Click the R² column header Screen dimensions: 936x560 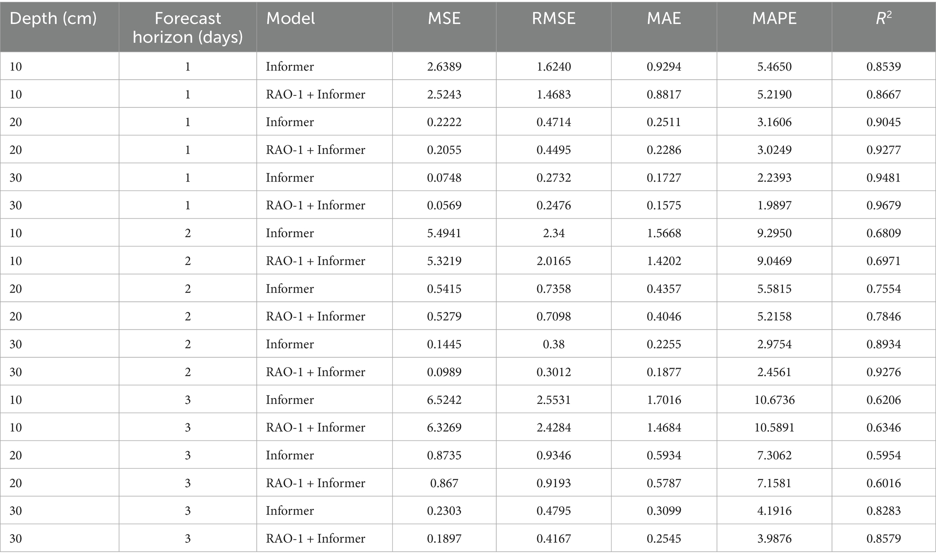883,19
